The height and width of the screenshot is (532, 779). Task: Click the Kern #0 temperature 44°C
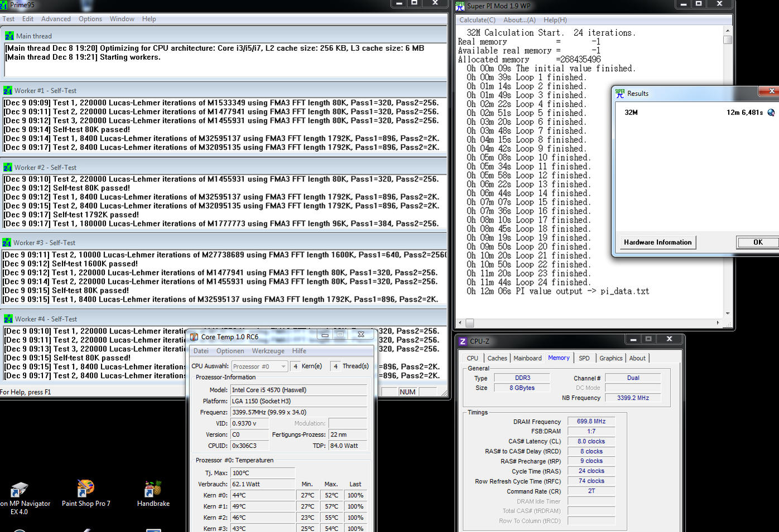pos(262,495)
